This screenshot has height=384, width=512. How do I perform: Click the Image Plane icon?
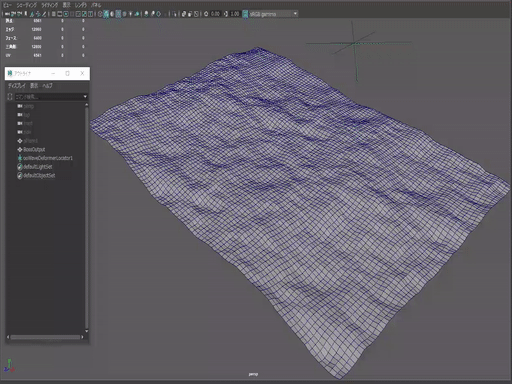coord(32,14)
